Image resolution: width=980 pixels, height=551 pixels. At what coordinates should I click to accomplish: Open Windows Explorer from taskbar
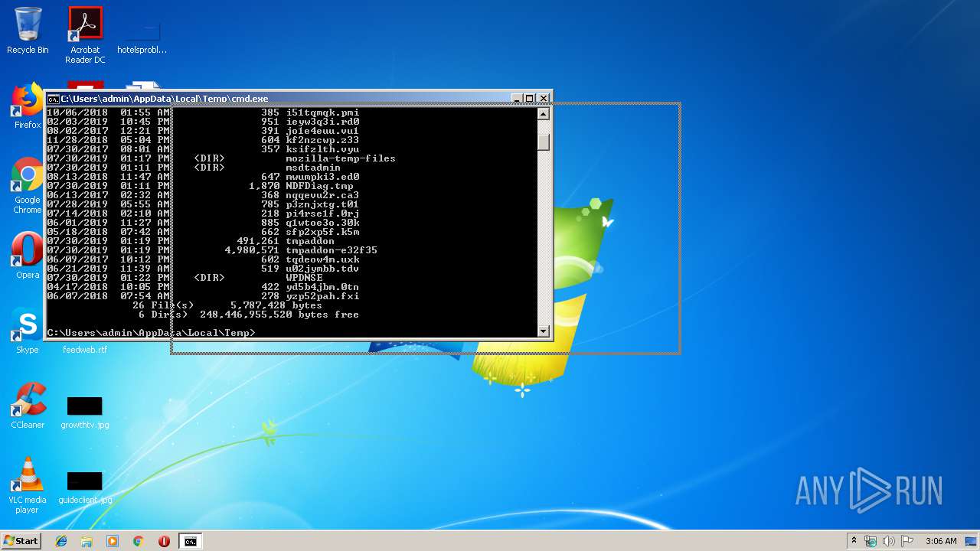[87, 541]
